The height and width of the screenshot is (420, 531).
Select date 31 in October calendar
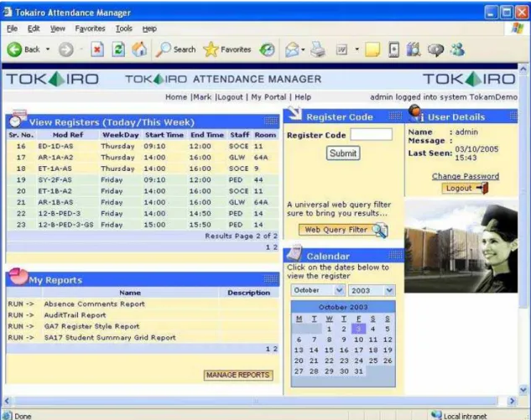tap(359, 371)
